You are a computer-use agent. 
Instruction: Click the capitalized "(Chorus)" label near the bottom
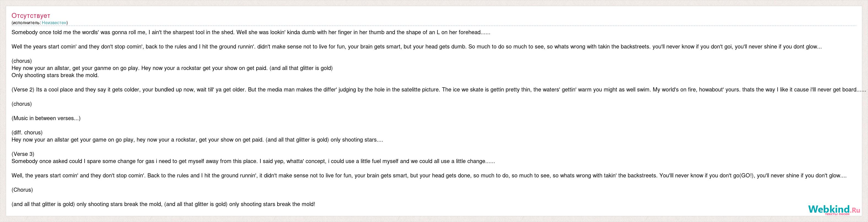[22, 190]
